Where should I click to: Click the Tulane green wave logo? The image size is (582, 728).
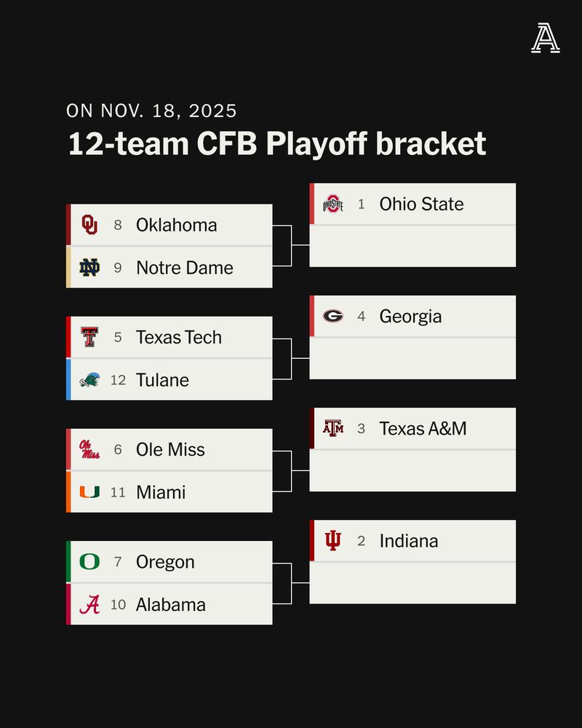[89, 380]
